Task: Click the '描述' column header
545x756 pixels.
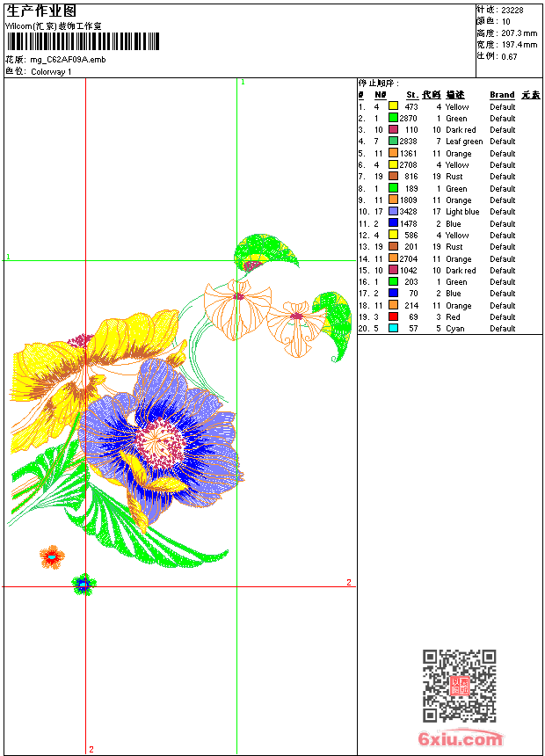Action: pos(454,95)
